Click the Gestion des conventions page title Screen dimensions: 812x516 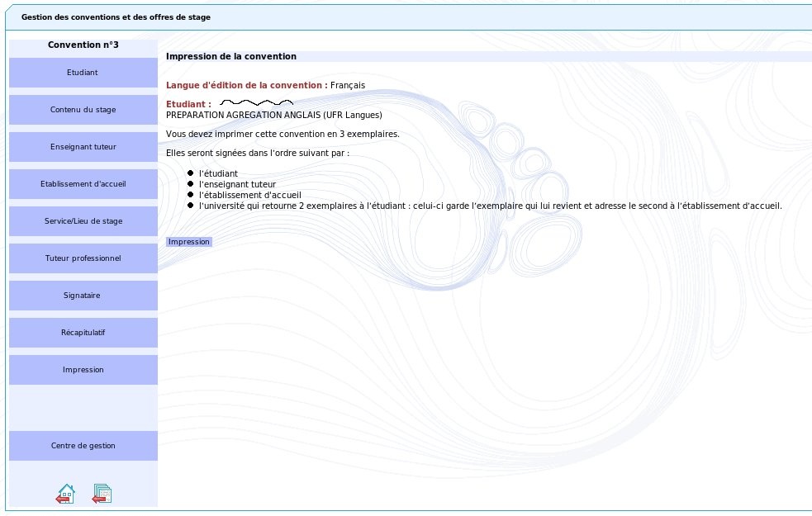(x=116, y=17)
